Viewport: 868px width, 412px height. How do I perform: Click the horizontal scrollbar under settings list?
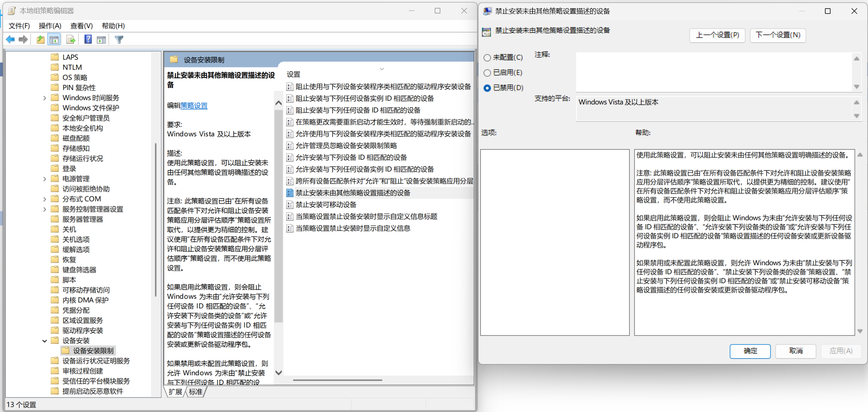(x=337, y=380)
